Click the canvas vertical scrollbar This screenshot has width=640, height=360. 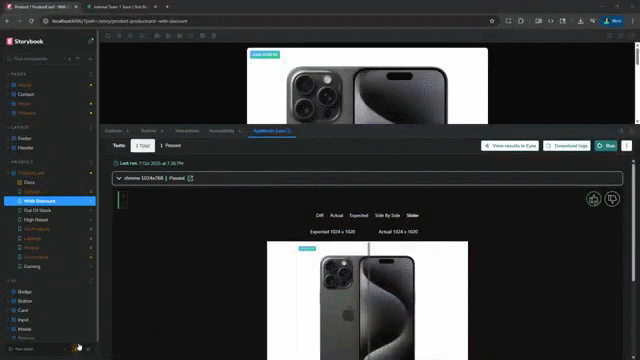click(x=637, y=55)
